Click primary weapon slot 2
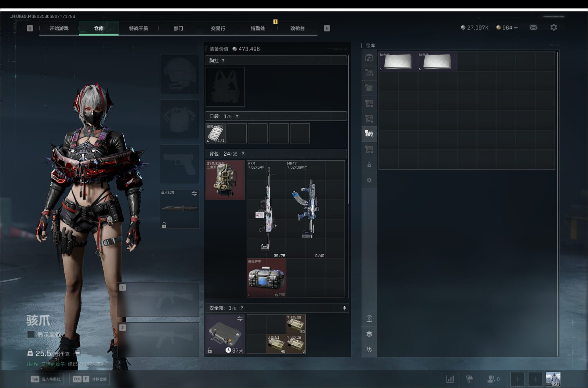Screen dimensions: 588x388 (x=158, y=340)
